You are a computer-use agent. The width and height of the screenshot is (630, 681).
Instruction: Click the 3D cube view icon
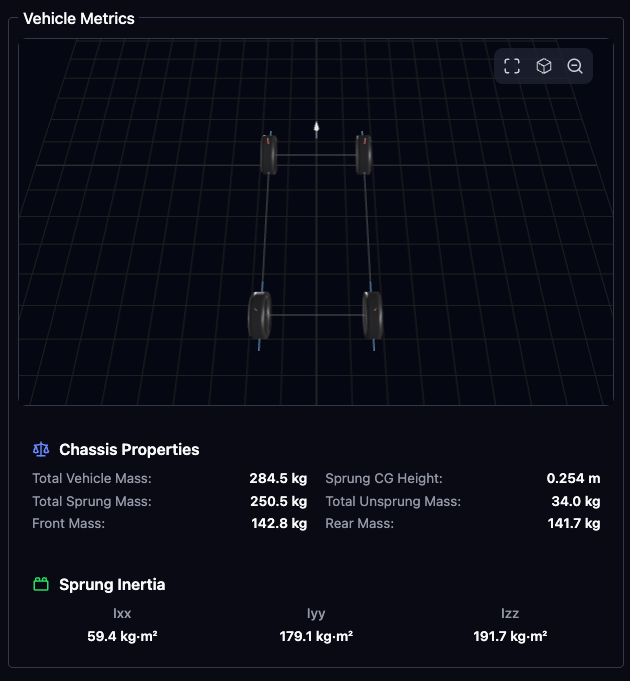coord(544,66)
